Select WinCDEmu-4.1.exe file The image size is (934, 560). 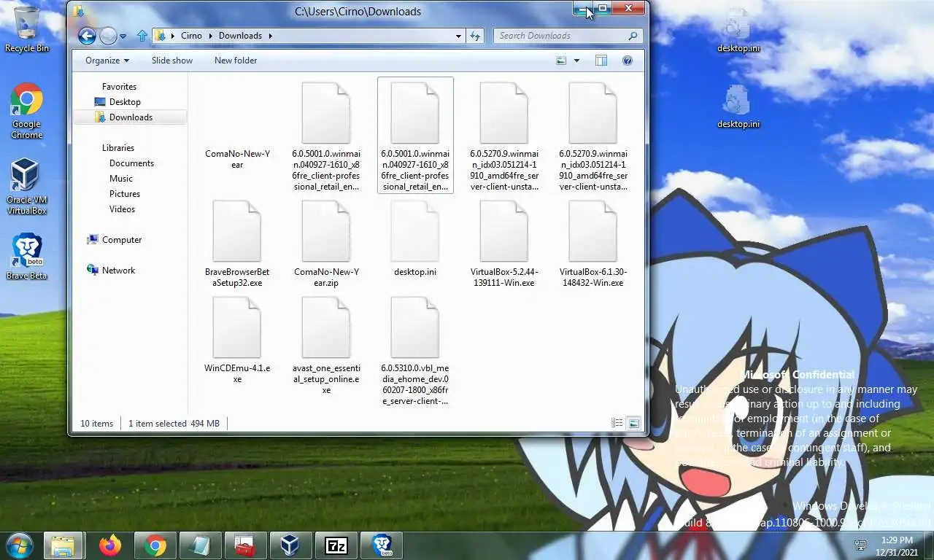(x=237, y=341)
